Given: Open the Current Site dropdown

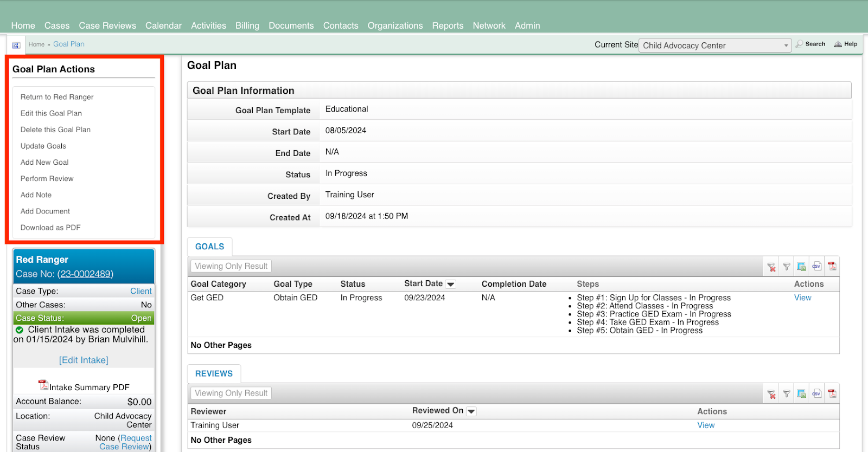Looking at the screenshot, I should 714,46.
